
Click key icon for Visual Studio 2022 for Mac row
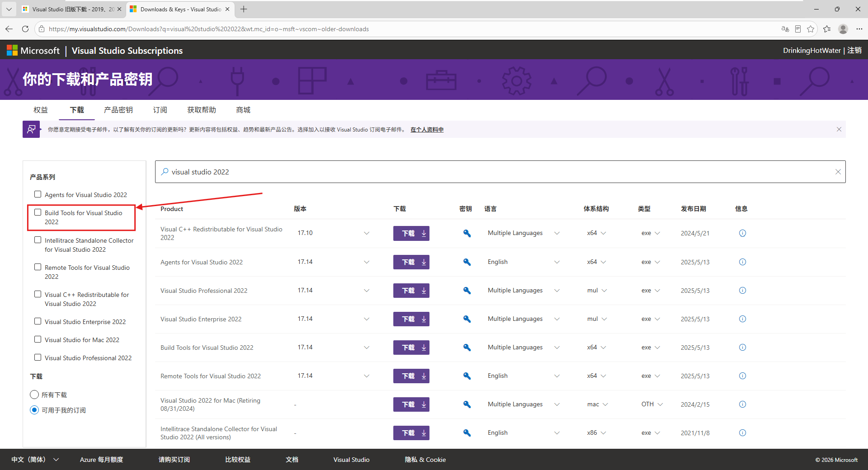[467, 404]
